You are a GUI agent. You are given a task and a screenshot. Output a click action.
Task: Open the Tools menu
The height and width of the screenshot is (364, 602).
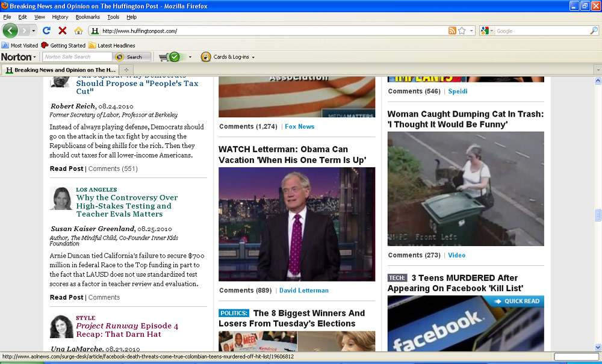[x=113, y=17]
